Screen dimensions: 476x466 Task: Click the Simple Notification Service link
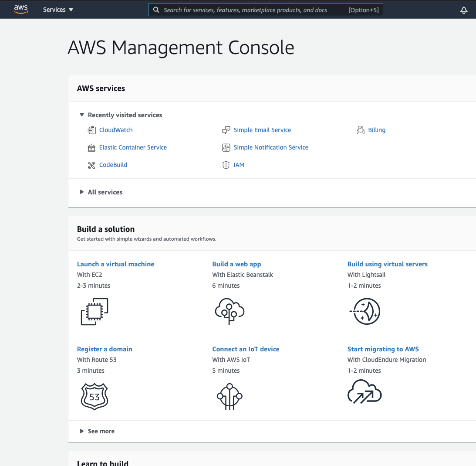271,147
